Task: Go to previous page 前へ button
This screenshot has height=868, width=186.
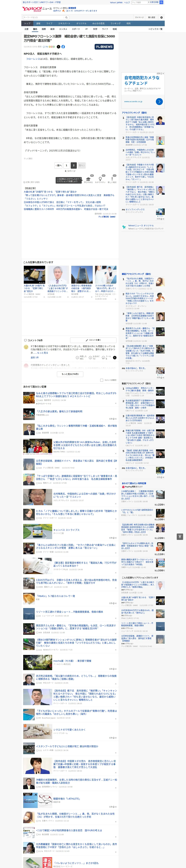Action: click(59, 165)
